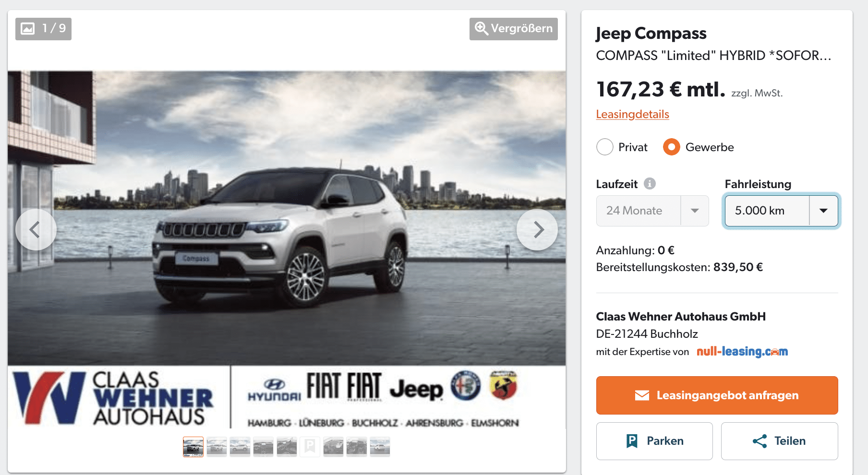
Task: Click the Laufzeit info icon
Action: [x=650, y=184]
